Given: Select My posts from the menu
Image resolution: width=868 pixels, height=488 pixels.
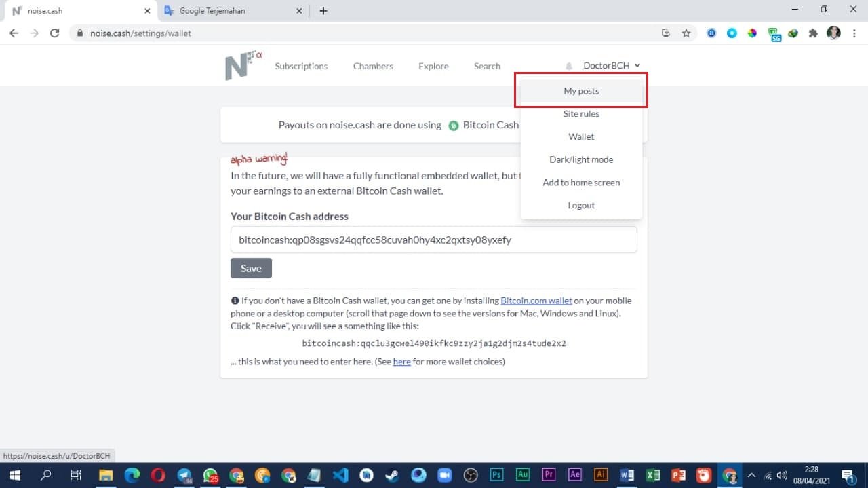Looking at the screenshot, I should pyautogui.click(x=581, y=91).
